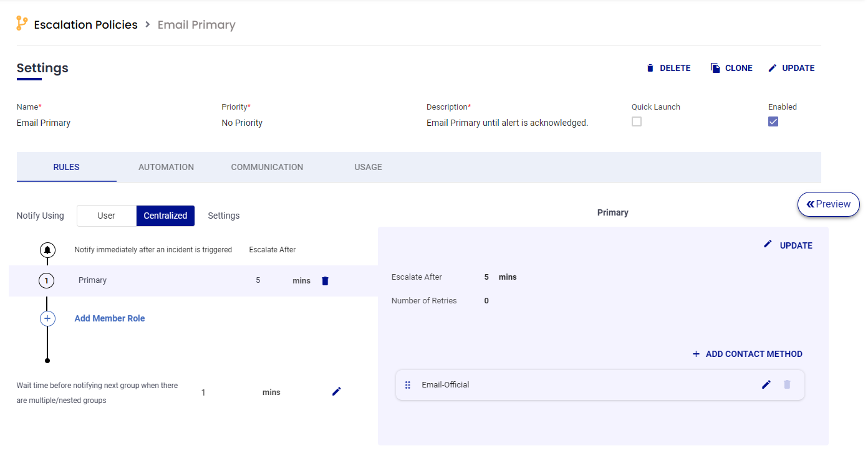Viewport: 868px width, 456px height.
Task: Switch Notify Using to User
Action: [x=107, y=216]
